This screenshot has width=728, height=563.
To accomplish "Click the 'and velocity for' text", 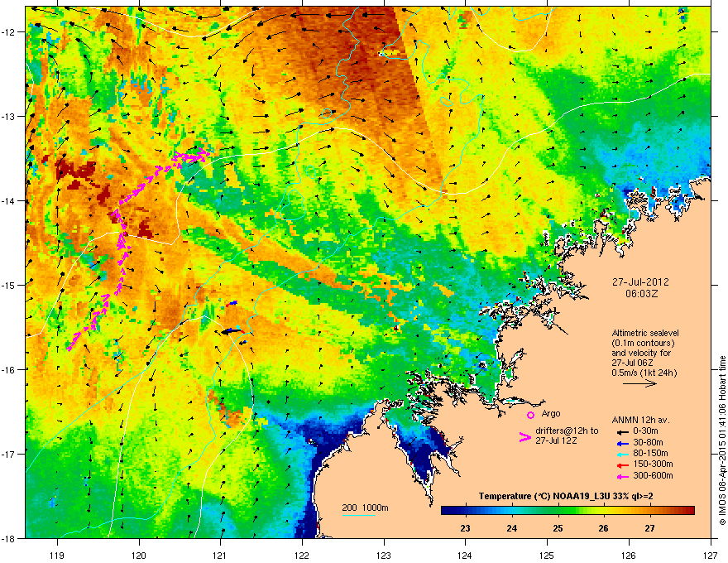I will (641, 353).
